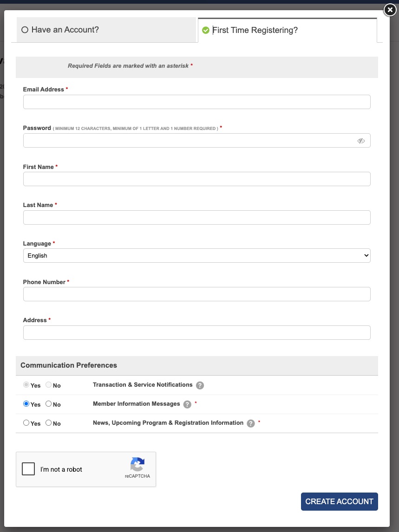Open help for Member Information Messages

pyautogui.click(x=187, y=404)
